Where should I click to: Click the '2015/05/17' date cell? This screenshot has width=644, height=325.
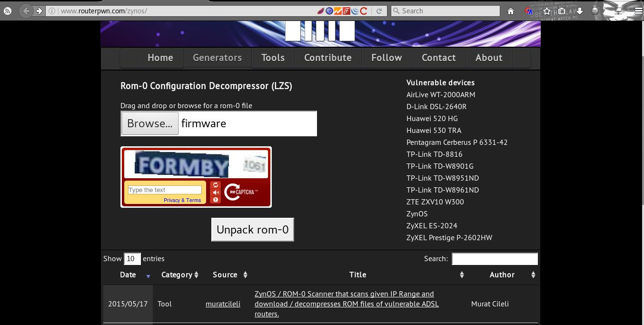point(128,304)
